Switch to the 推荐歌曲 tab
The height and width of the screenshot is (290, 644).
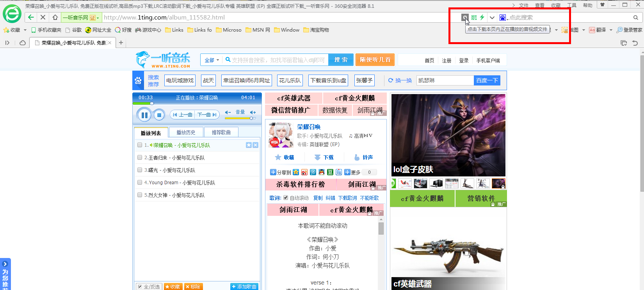coord(221,132)
